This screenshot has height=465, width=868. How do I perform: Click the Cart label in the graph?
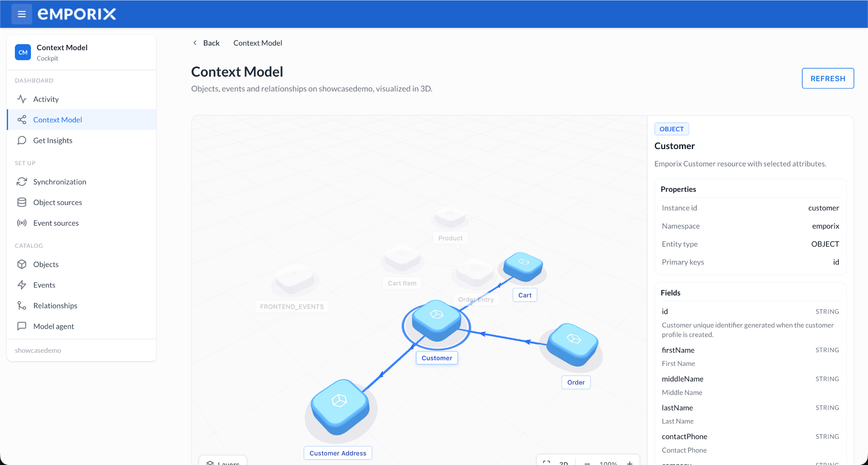[x=525, y=295]
